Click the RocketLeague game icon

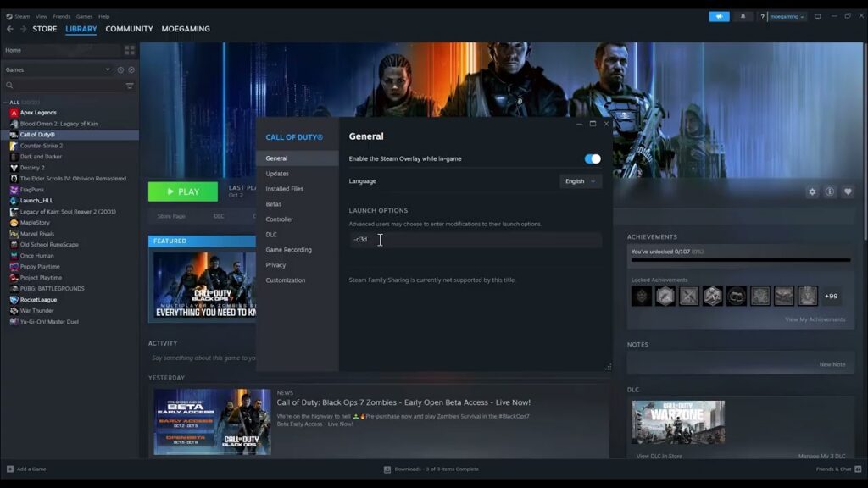point(14,300)
